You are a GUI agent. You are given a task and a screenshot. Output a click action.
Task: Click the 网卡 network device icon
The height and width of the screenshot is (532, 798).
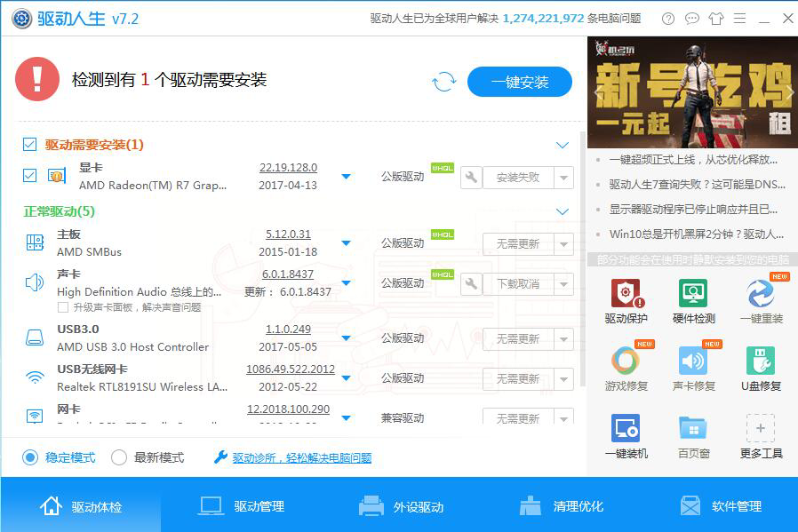click(35, 416)
